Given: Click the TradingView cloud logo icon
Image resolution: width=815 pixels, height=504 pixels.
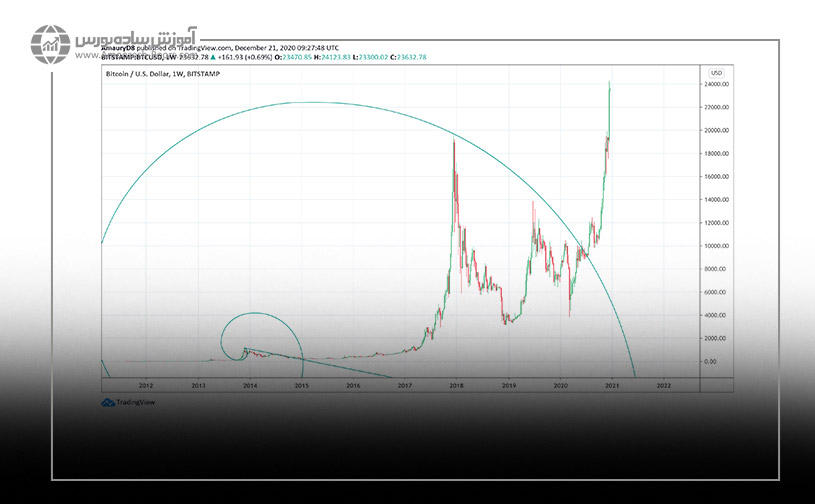Looking at the screenshot, I should click(107, 403).
